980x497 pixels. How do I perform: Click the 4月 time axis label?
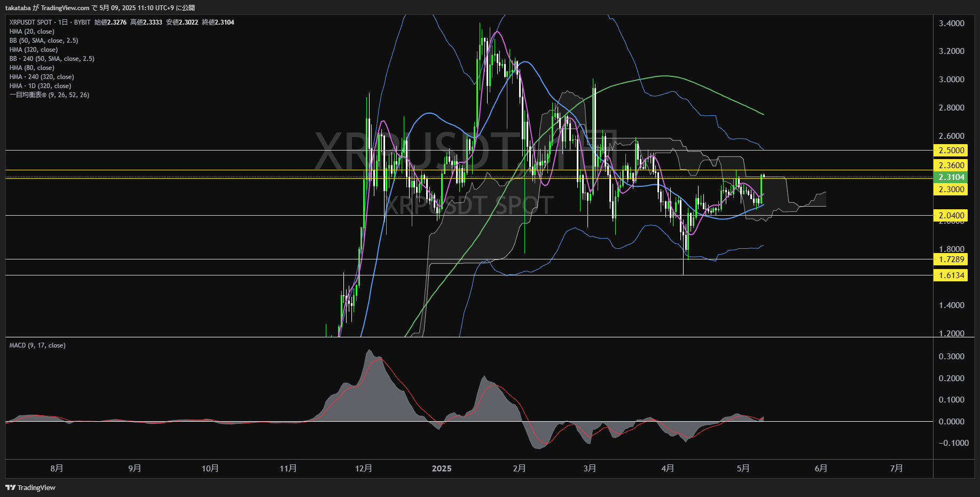[668, 468]
